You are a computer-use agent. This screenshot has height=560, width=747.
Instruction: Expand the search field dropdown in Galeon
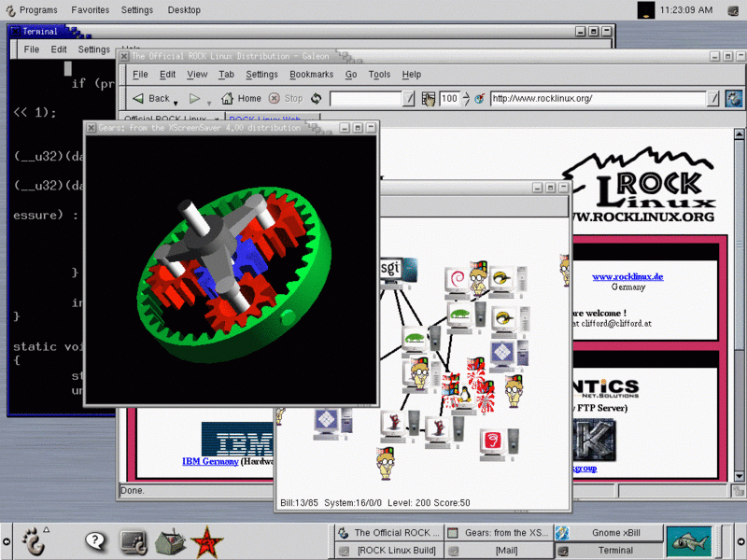(x=409, y=99)
